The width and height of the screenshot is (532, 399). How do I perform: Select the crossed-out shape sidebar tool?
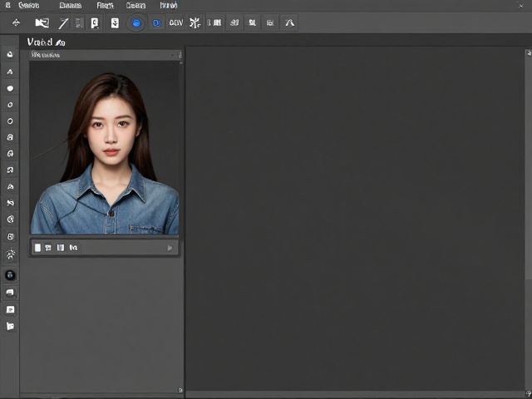10,203
